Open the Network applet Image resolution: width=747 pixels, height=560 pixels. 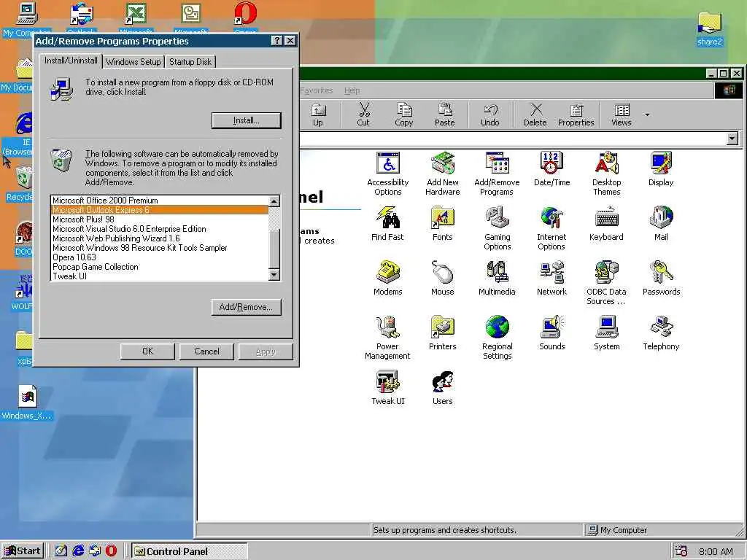click(551, 279)
